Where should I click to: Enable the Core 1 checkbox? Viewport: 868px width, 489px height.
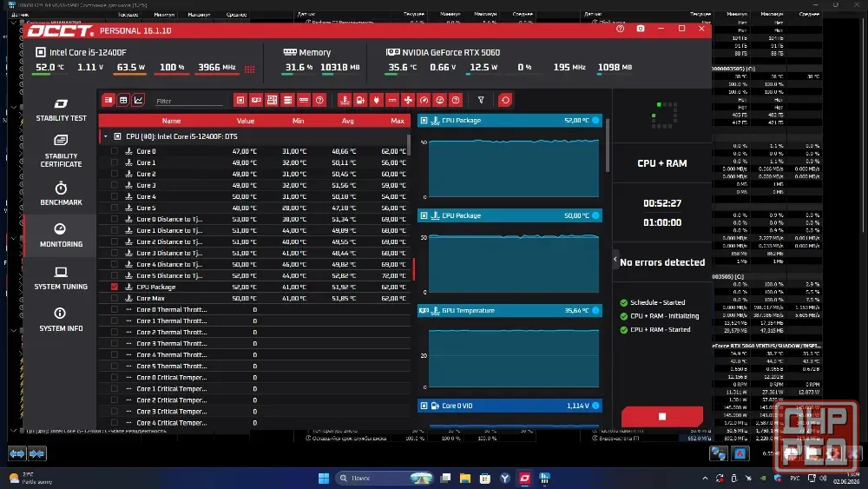(114, 162)
